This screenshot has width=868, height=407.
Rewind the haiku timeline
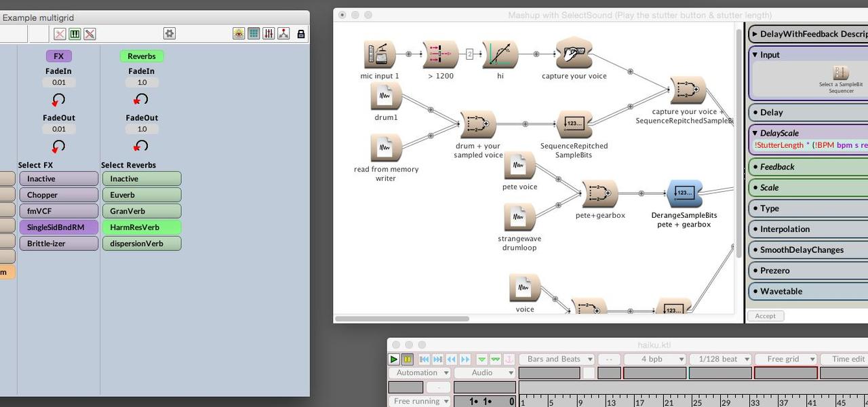[452, 360]
